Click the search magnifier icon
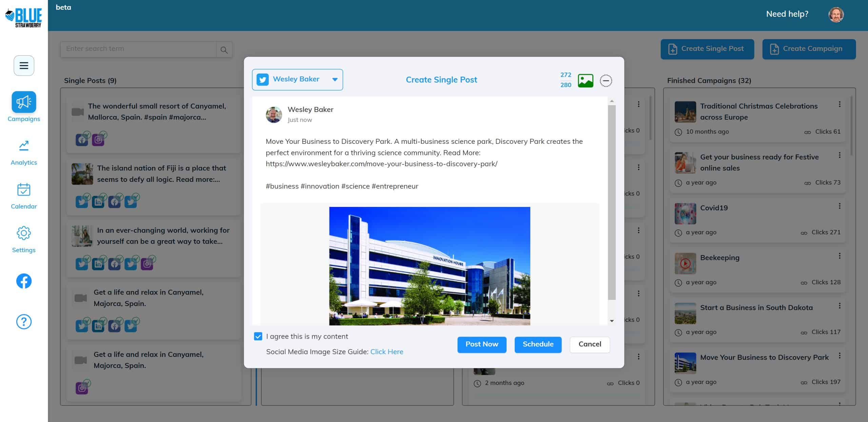 [224, 50]
